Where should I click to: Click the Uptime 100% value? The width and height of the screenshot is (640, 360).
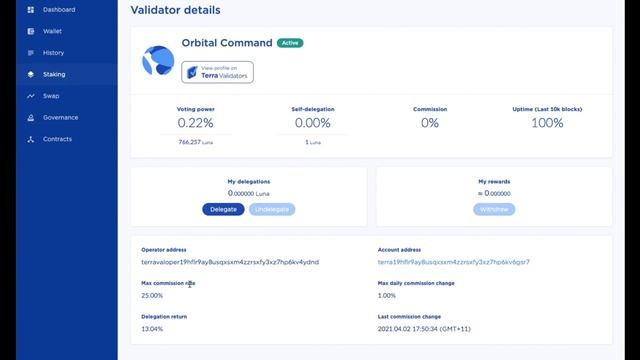547,123
